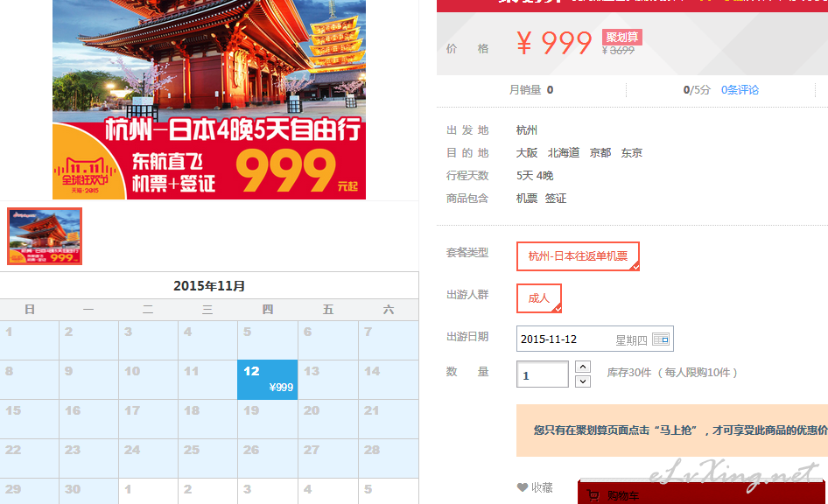Viewport: 828px width, 504px height.
Task: Click the quantity input box
Action: click(x=543, y=374)
